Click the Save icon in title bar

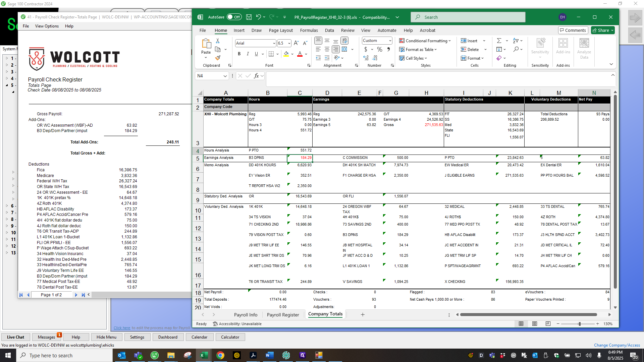pos(249,17)
